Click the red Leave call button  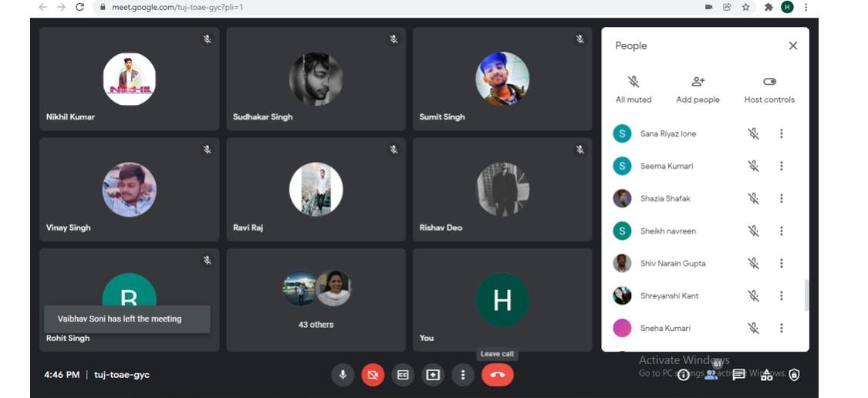pyautogui.click(x=498, y=375)
